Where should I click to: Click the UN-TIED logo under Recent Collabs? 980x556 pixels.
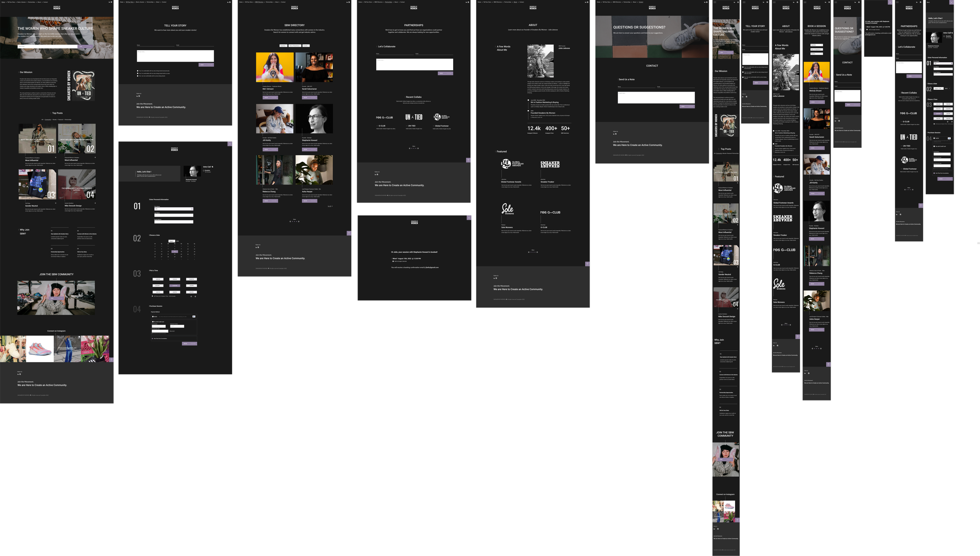[x=414, y=117]
